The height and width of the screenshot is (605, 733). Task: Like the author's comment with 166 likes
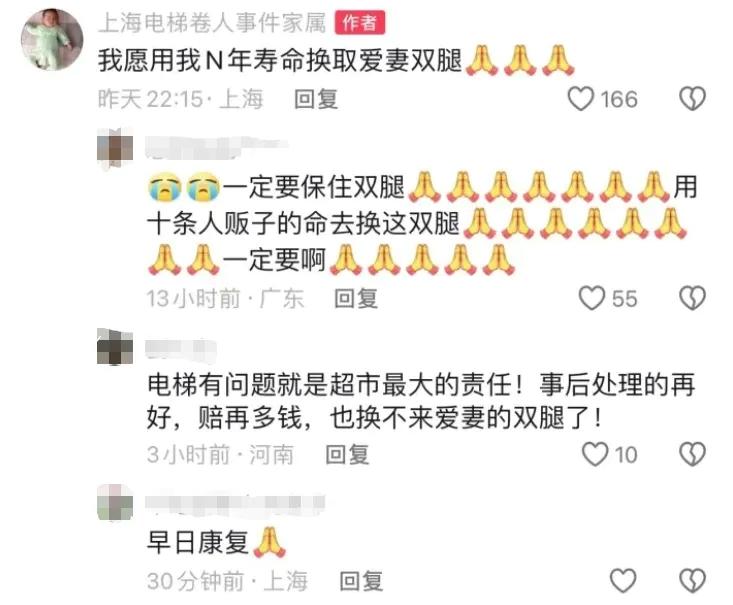coord(580,99)
